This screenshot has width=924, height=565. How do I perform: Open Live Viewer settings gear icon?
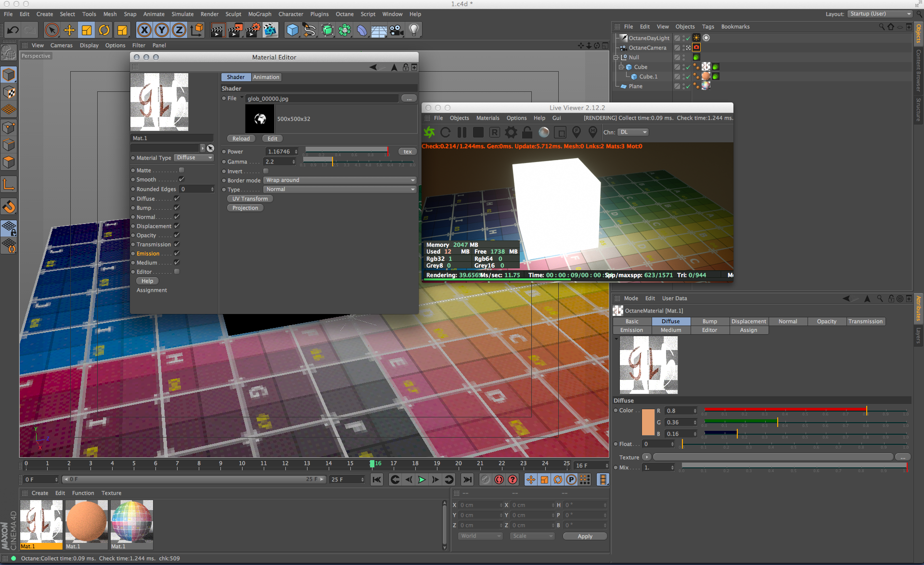coord(511,132)
